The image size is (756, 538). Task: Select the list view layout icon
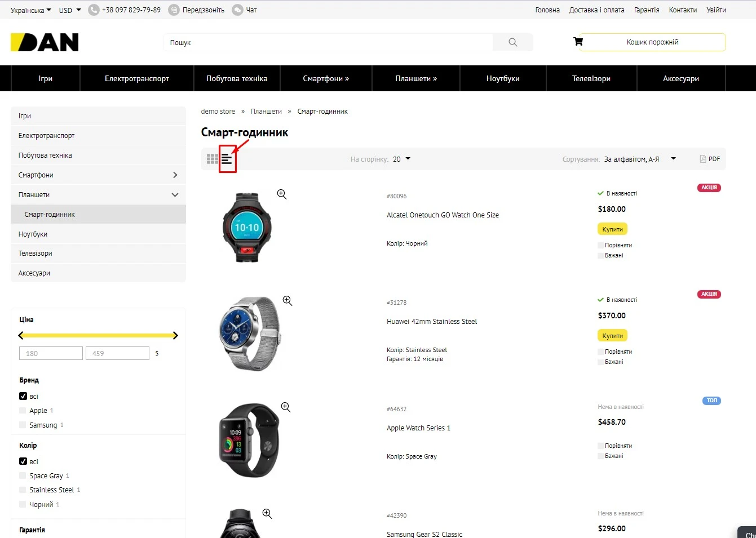click(x=227, y=159)
